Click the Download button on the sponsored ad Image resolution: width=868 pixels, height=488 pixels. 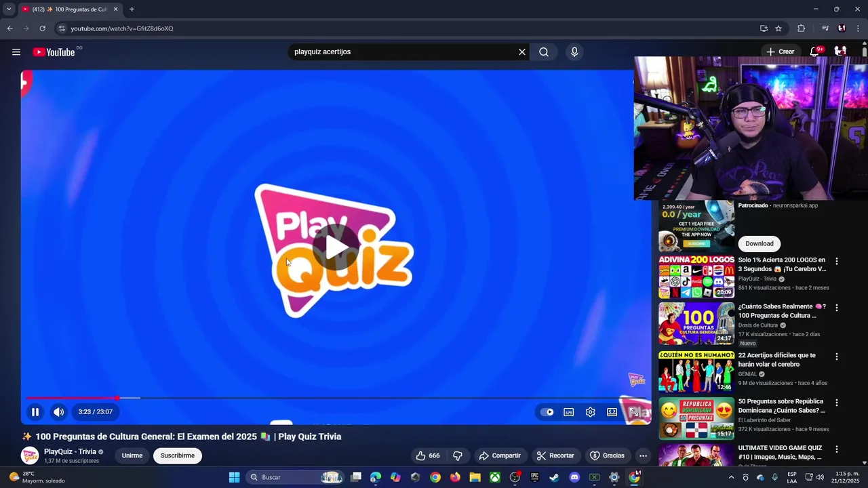point(759,244)
